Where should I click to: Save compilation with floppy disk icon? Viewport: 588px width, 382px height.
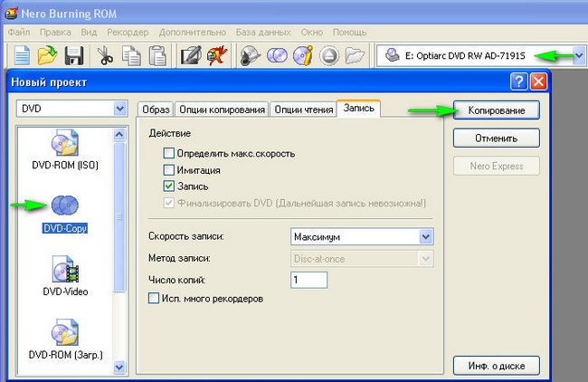(74, 55)
